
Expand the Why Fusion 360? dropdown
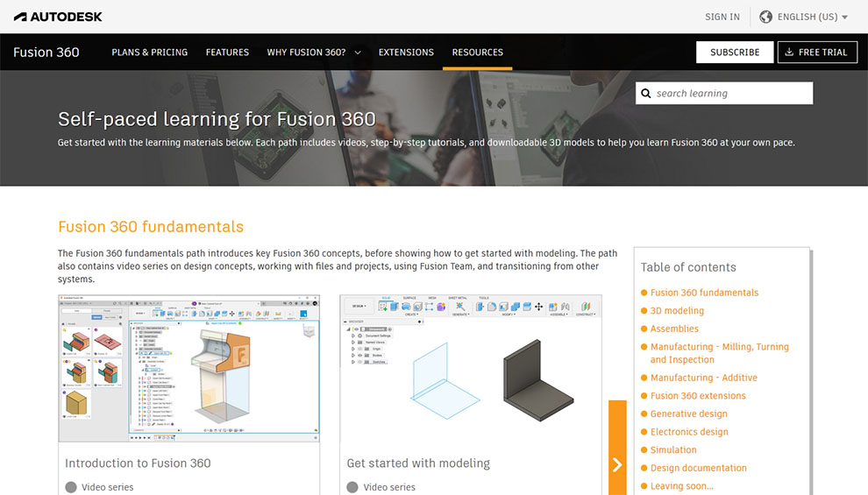pyautogui.click(x=313, y=52)
